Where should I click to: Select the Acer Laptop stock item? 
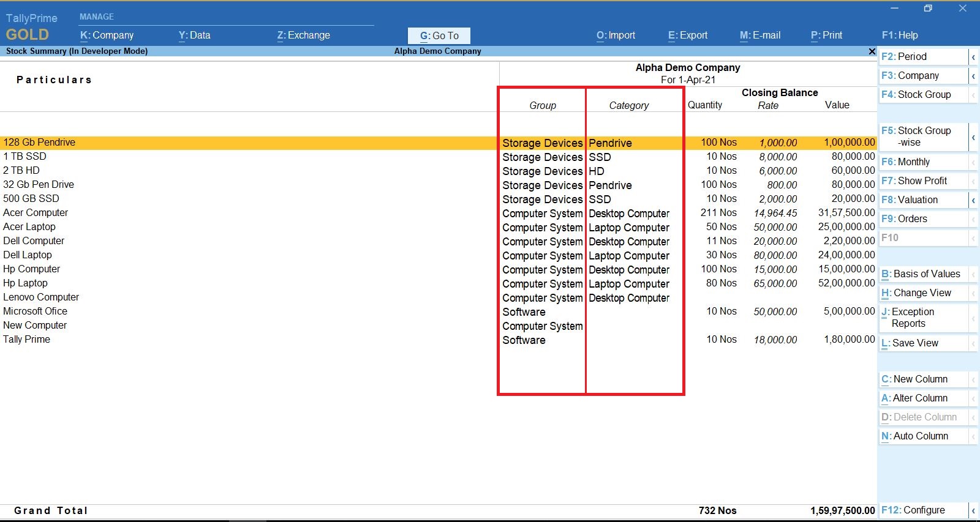pos(29,227)
